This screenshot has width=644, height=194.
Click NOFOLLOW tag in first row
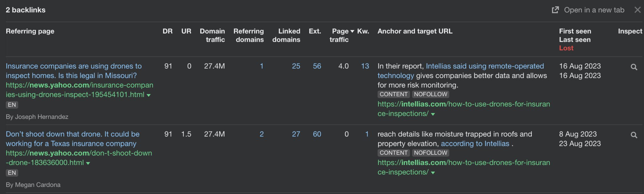coord(430,94)
